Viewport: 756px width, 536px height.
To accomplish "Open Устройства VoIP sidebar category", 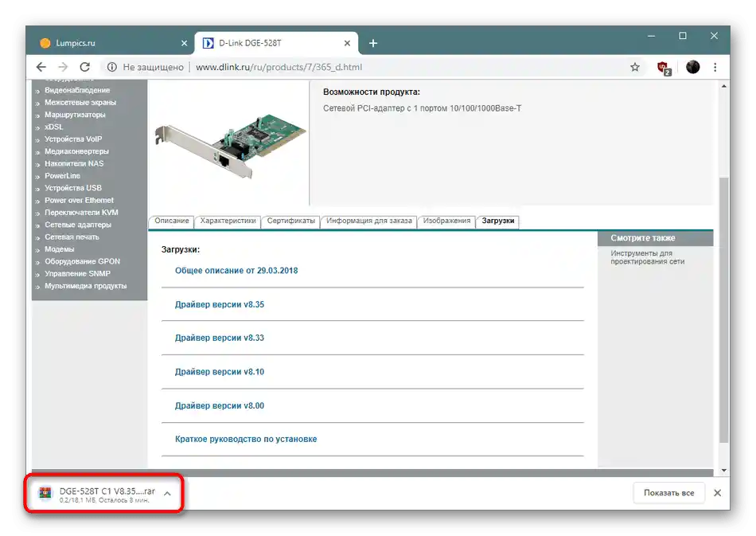I will (73, 139).
